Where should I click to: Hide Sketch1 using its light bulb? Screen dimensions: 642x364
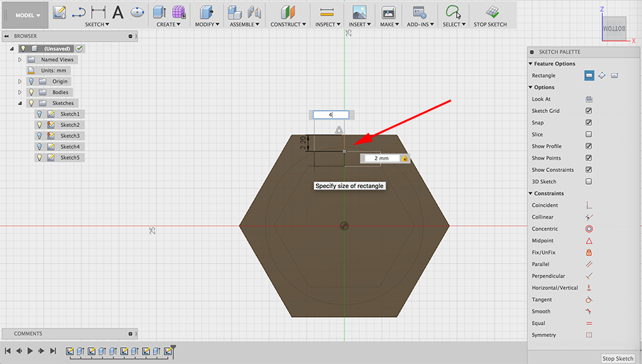coord(39,114)
